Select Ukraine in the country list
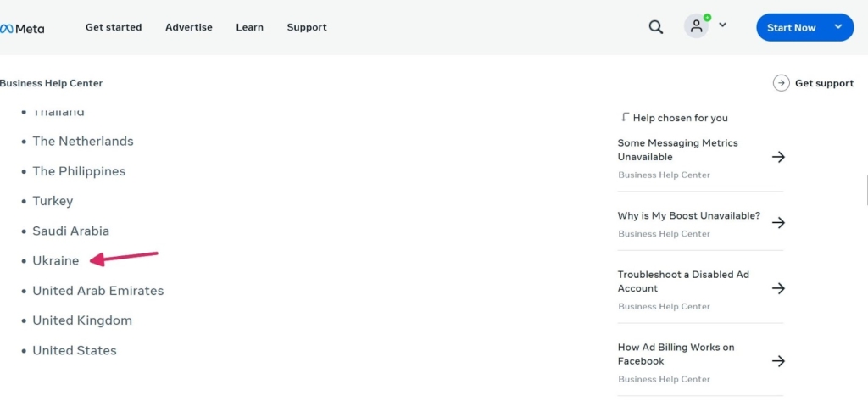868x401 pixels. (56, 261)
